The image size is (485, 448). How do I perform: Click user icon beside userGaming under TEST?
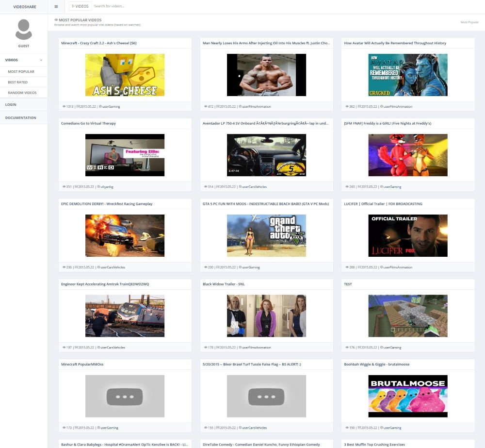pos(382,348)
